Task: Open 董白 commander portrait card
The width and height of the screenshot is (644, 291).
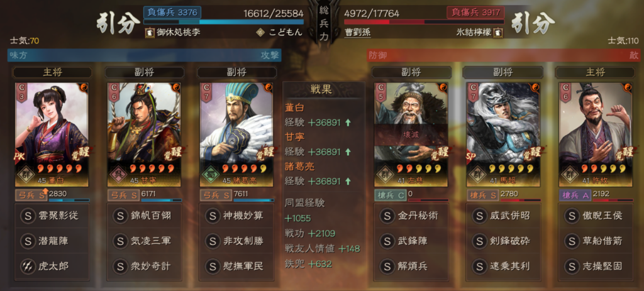Action: pyautogui.click(x=52, y=135)
